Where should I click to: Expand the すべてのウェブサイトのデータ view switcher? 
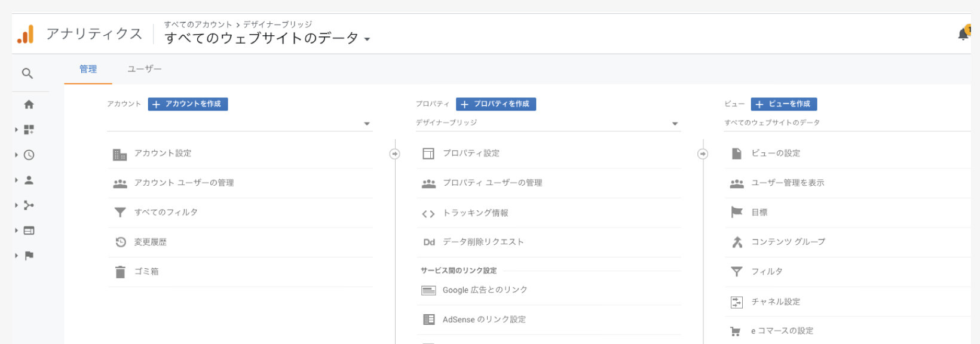267,38
